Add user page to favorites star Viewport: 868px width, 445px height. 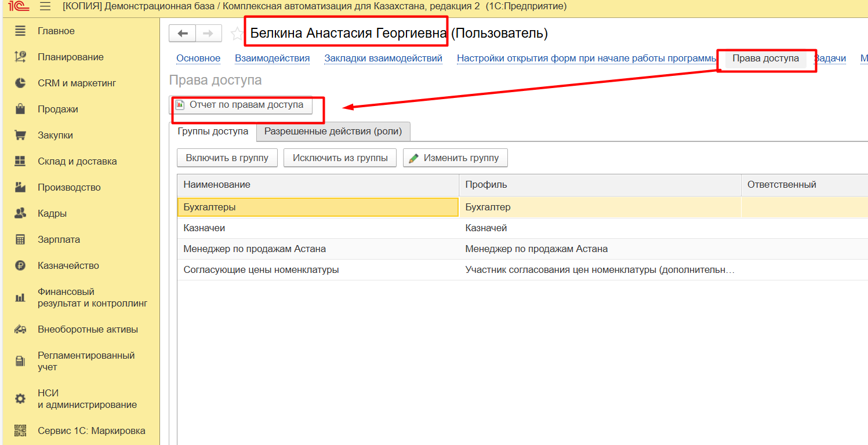[237, 34]
